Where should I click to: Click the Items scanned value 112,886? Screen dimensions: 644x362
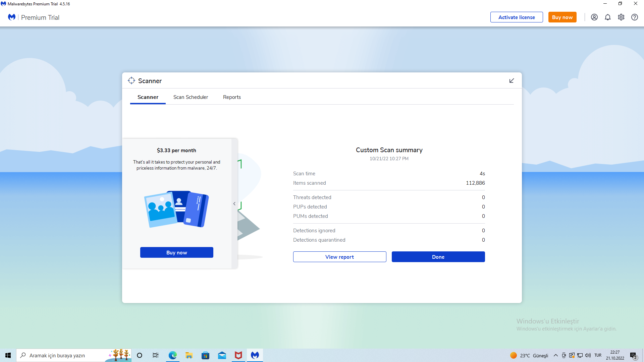click(x=475, y=183)
